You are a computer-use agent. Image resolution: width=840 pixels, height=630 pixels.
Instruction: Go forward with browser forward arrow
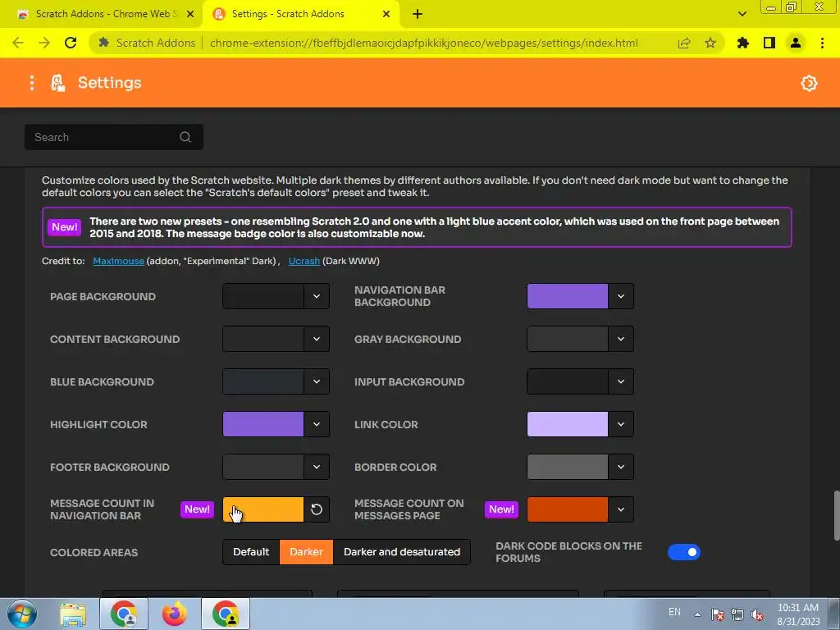coord(44,43)
